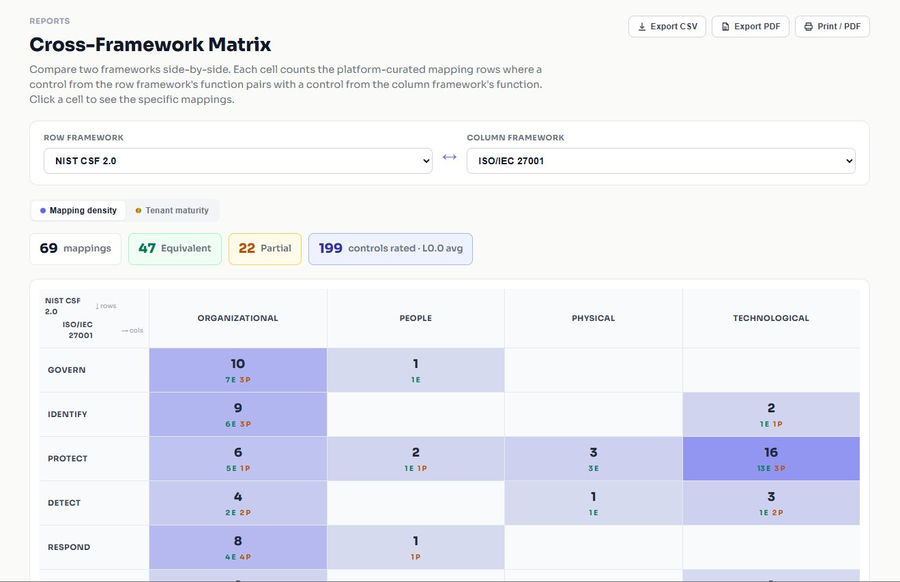Viewport: 900px width, 582px height.
Task: Open the Protect–People cell with 2 mappings
Action: 416,459
